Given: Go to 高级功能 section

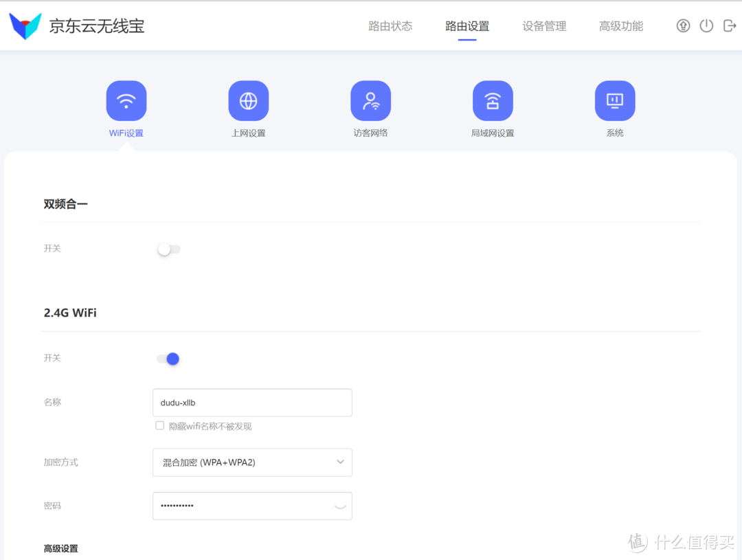Looking at the screenshot, I should pos(621,25).
